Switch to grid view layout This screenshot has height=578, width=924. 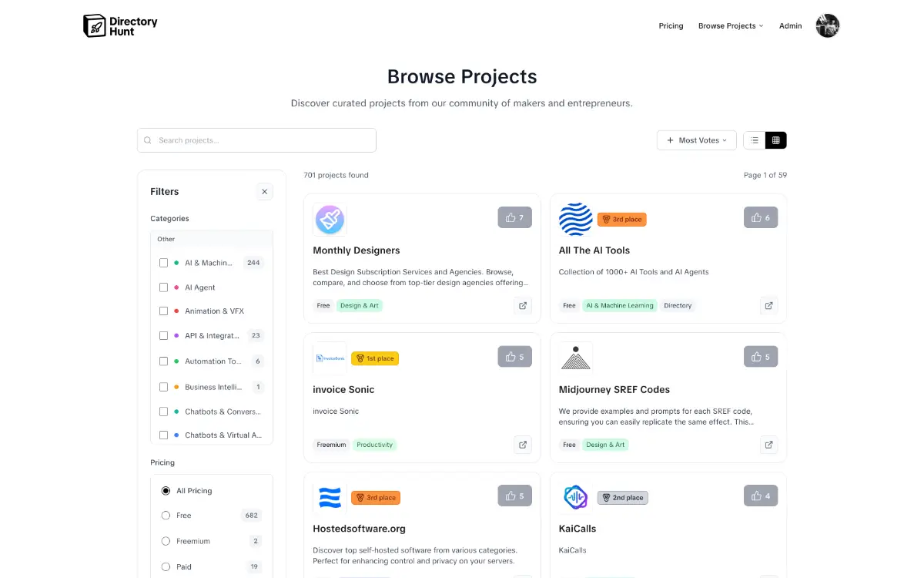click(775, 140)
